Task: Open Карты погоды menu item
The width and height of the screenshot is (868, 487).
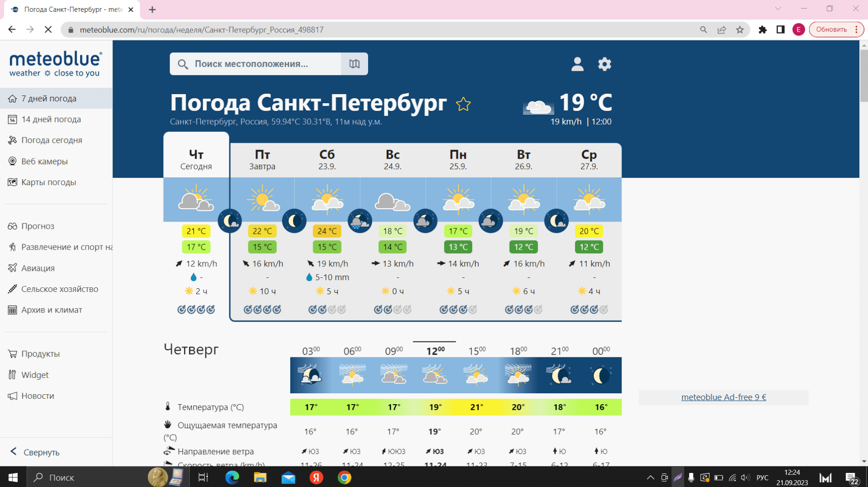Action: [x=48, y=182]
